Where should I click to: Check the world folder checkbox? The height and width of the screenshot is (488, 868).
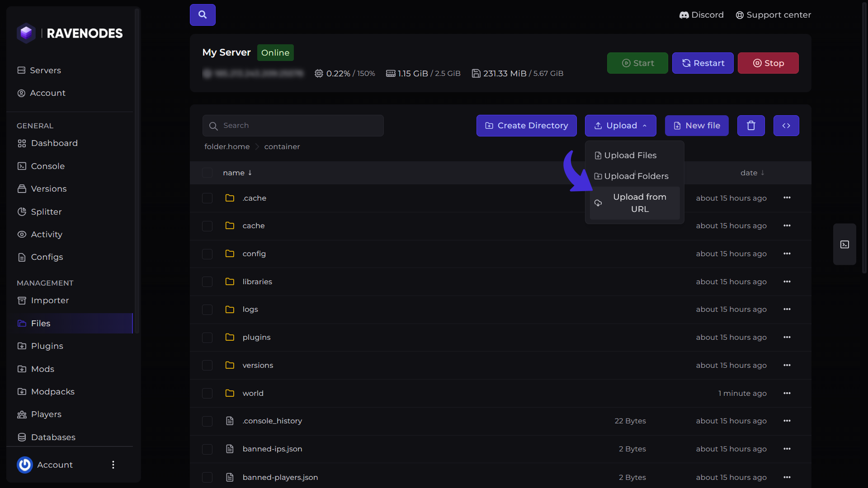tap(207, 394)
